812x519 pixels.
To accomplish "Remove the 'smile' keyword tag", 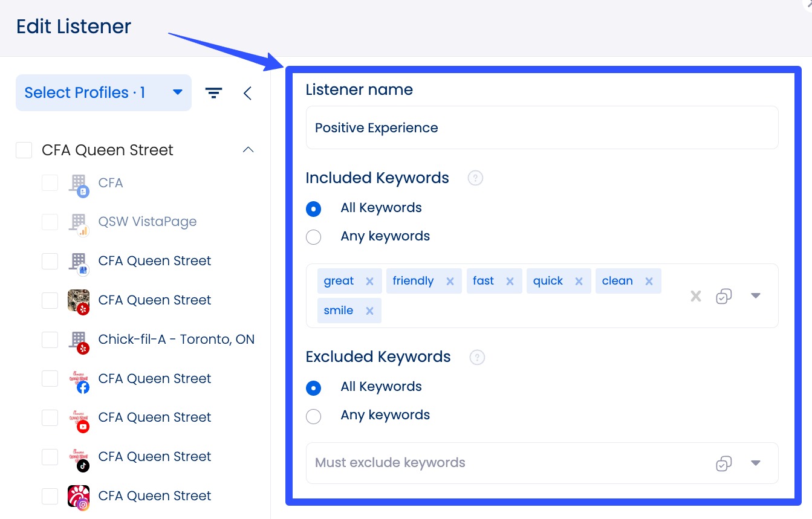I will (x=369, y=311).
